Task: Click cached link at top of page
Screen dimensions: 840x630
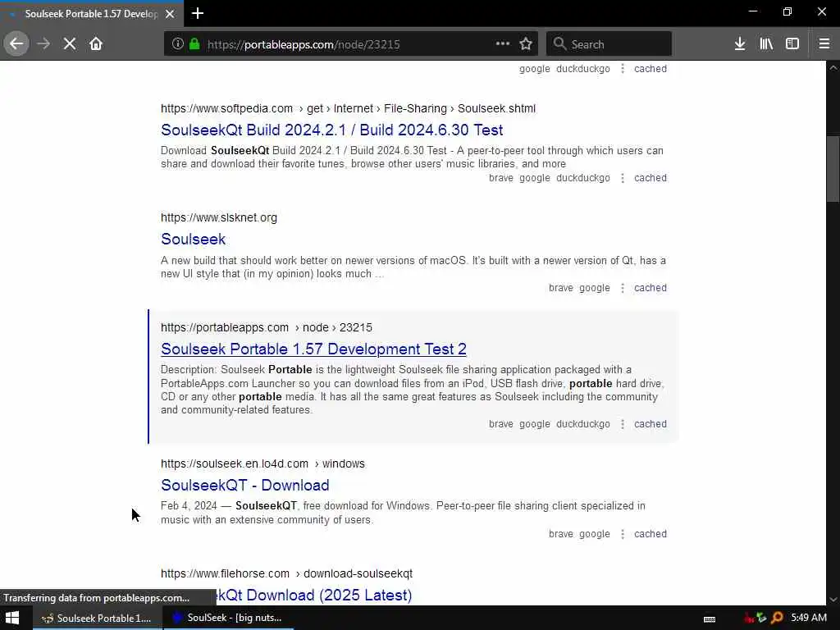Action: click(x=651, y=69)
